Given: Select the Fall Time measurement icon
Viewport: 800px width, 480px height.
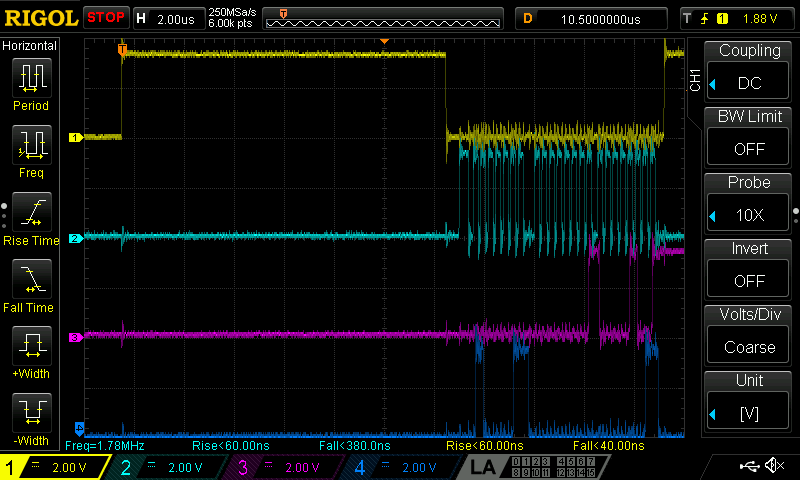Looking at the screenshot, I should tap(32, 279).
